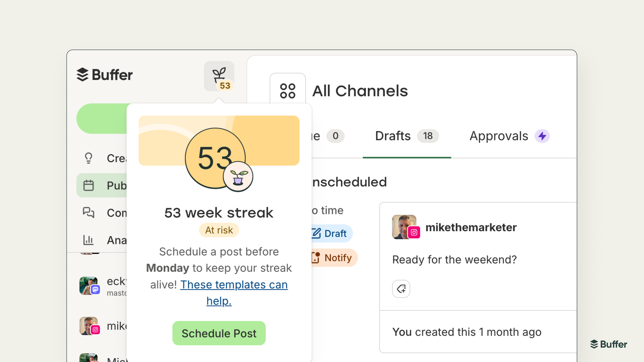Click the Buffer logo in the sidebar
The height and width of the screenshot is (362, 644).
coord(105,75)
